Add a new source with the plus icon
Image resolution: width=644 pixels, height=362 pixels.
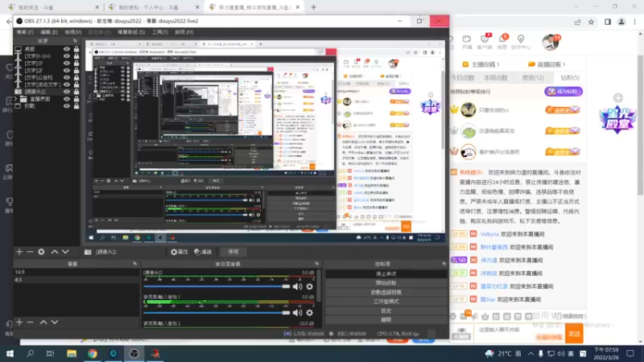[19, 252]
